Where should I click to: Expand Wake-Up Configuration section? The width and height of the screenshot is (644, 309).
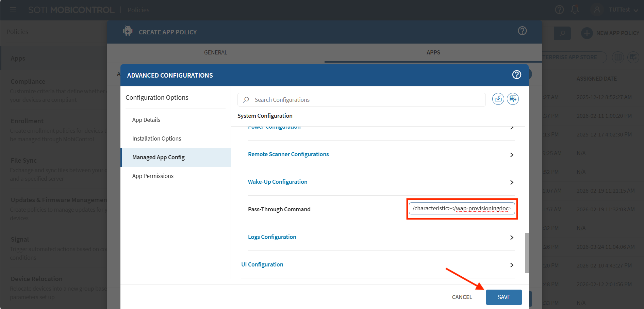[277, 182]
